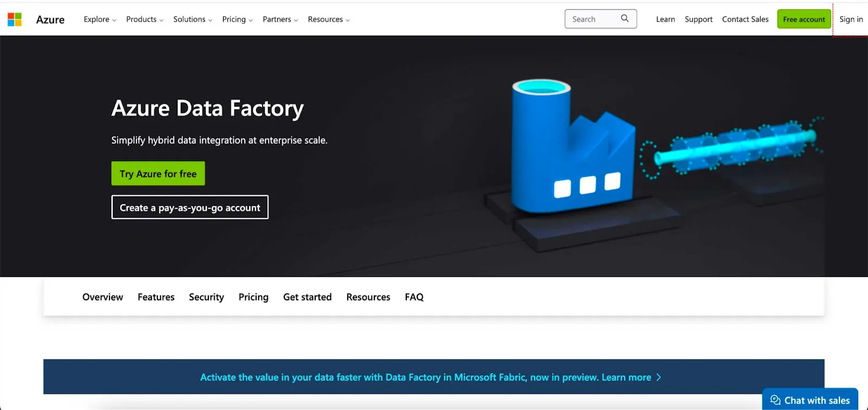Select the Resources tab in the section nav
The width and height of the screenshot is (868, 410).
tap(368, 297)
